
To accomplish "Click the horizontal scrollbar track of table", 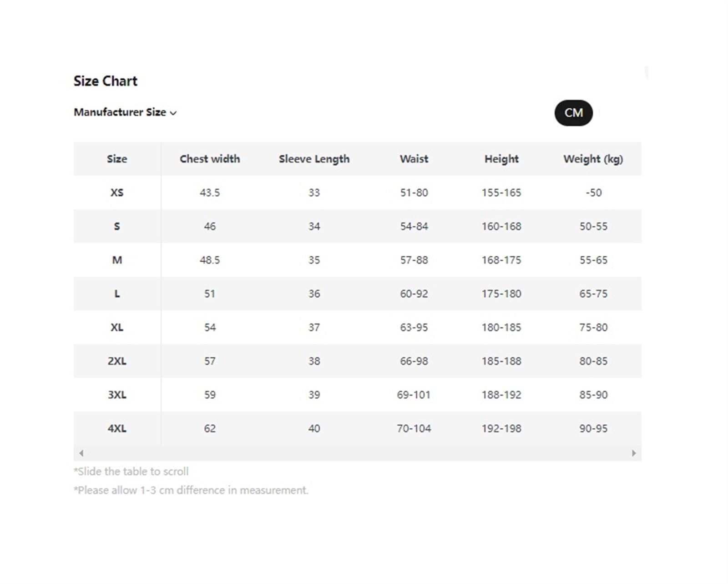I will coord(358,453).
